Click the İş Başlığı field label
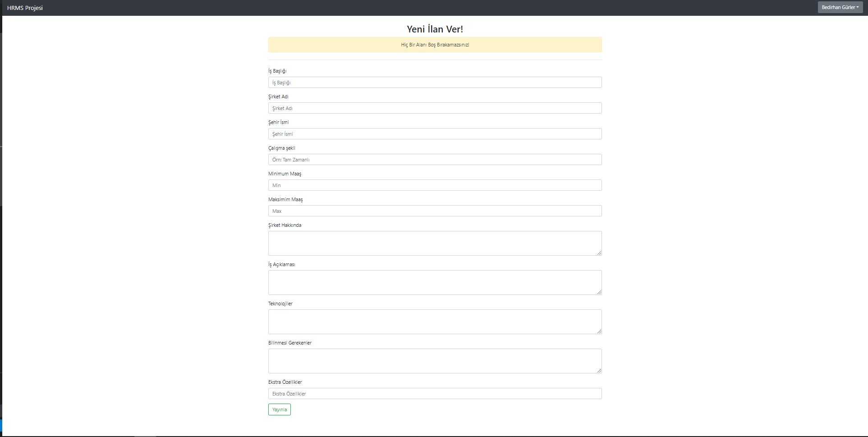Image resolution: width=868 pixels, height=437 pixels. [277, 71]
